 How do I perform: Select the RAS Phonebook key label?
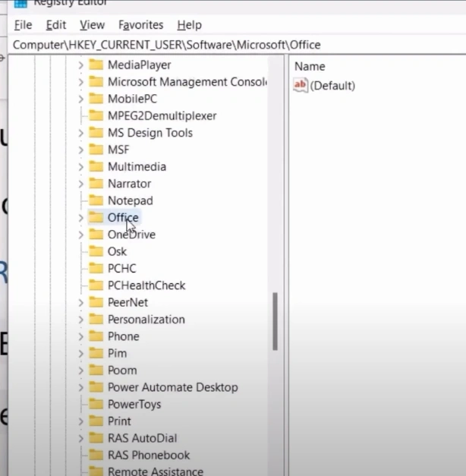pos(149,456)
